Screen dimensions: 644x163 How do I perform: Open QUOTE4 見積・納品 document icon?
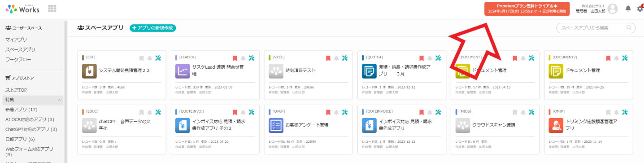[369, 71]
